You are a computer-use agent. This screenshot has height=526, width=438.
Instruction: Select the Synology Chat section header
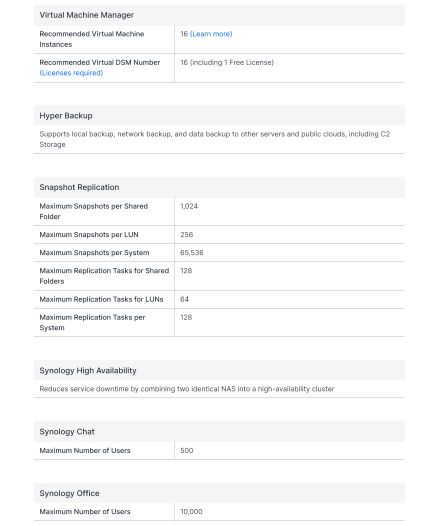click(x=67, y=431)
